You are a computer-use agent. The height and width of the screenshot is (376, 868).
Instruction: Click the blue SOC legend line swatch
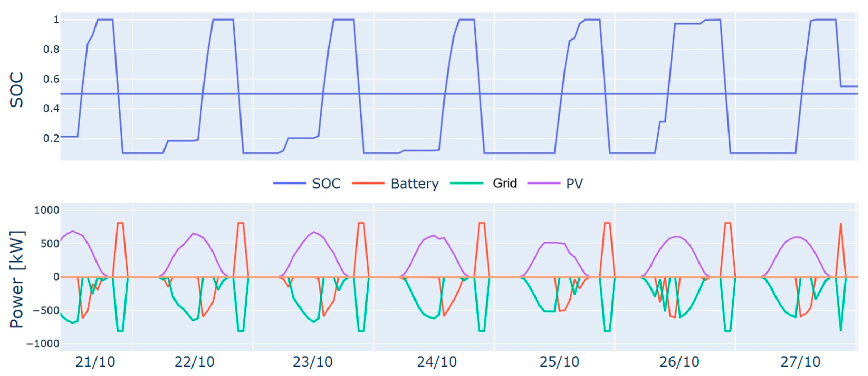pyautogui.click(x=290, y=183)
